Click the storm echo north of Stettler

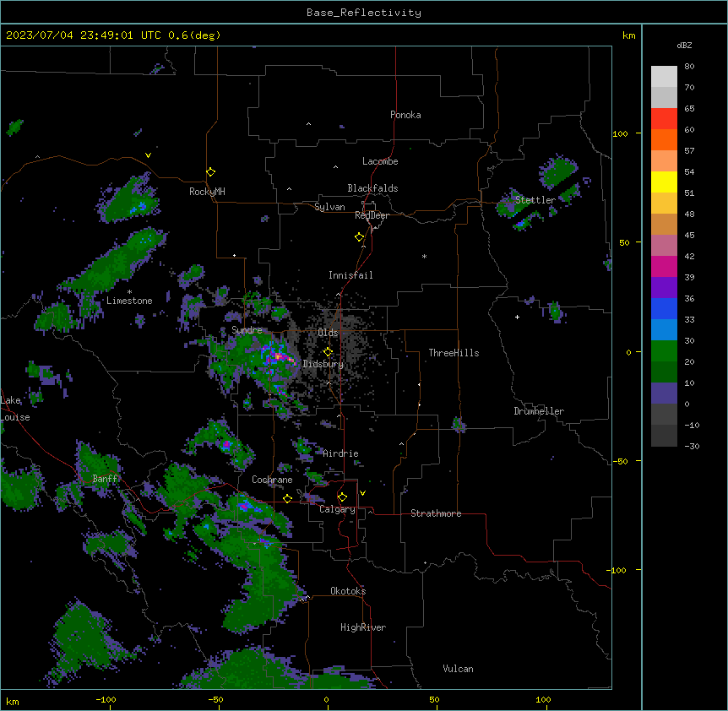coord(558,171)
